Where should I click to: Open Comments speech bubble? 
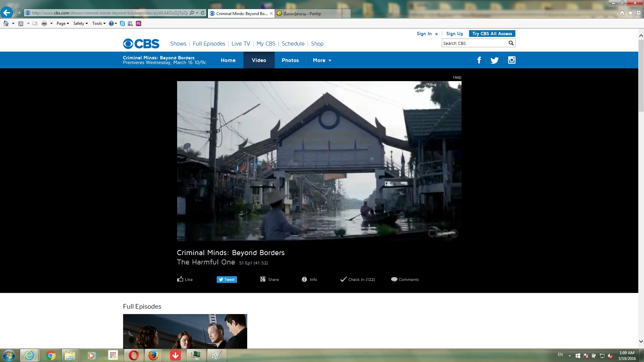point(405,279)
